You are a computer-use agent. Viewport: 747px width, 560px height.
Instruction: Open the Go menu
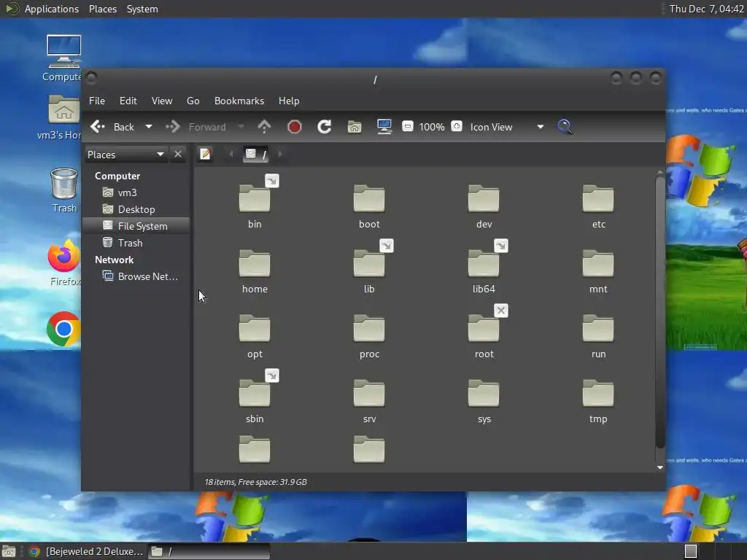pyautogui.click(x=193, y=101)
